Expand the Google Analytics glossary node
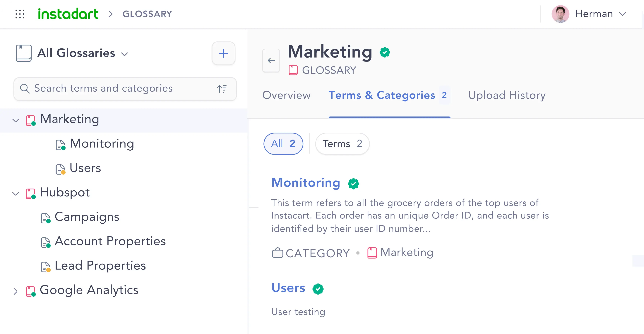 point(16,291)
